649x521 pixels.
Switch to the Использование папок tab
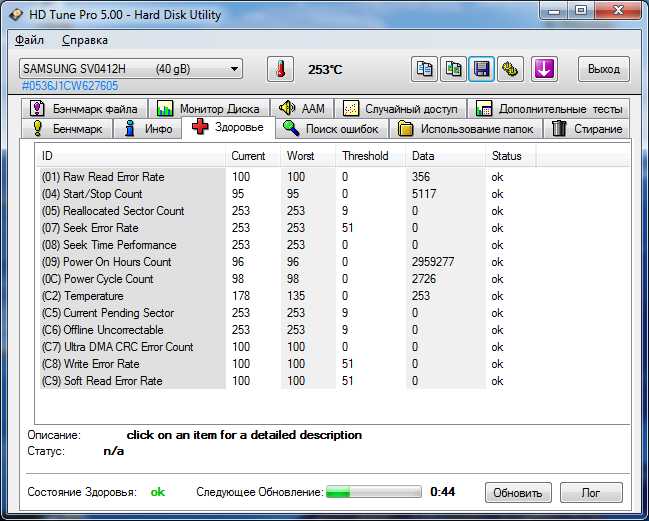coord(466,129)
